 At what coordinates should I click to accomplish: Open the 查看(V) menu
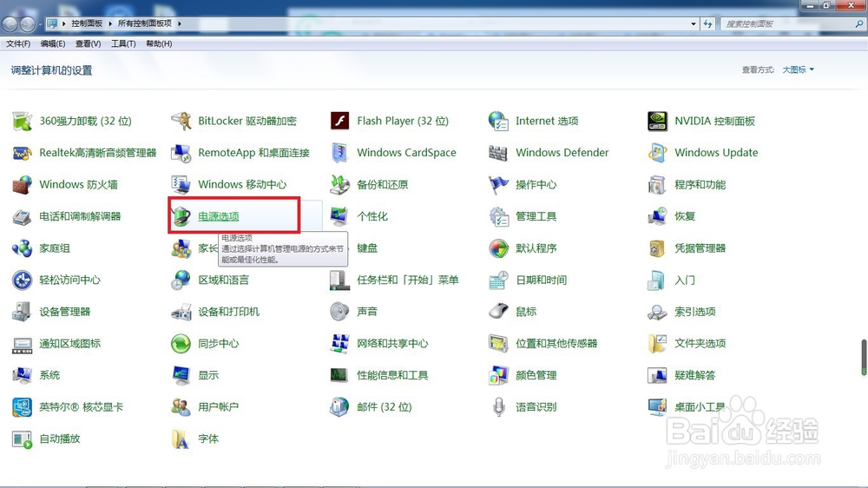click(88, 43)
